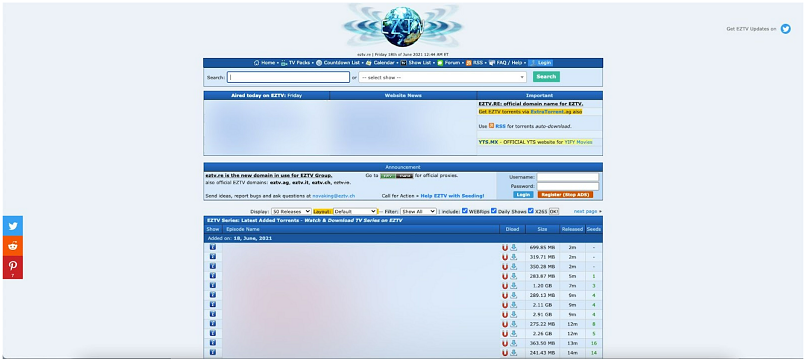Image resolution: width=806 pixels, height=362 pixels.
Task: Click the Released column header
Action: pos(572,229)
